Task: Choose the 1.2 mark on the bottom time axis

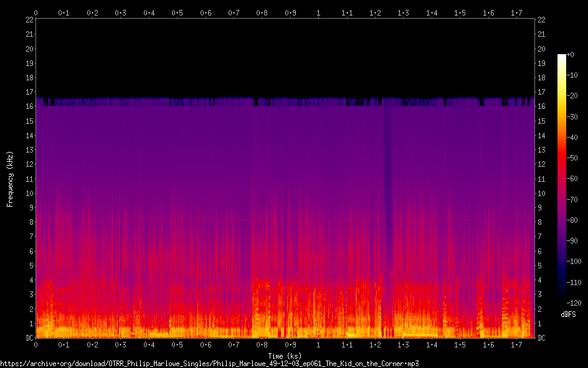Action: [375, 344]
